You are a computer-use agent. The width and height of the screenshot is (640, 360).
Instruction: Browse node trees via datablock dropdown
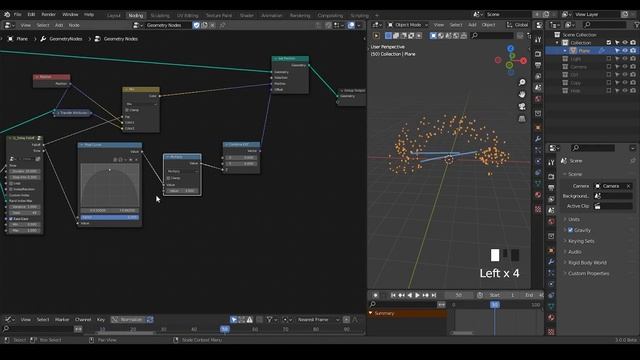tap(138, 25)
